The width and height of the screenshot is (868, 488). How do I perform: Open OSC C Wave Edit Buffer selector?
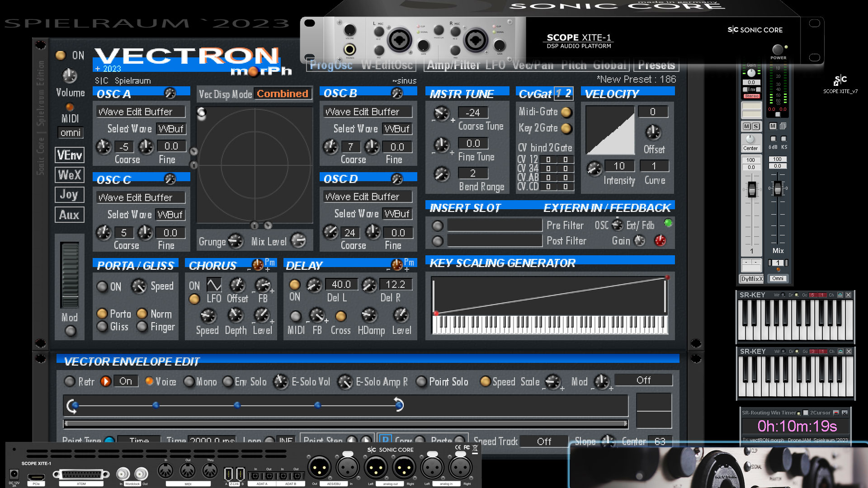[x=141, y=197]
